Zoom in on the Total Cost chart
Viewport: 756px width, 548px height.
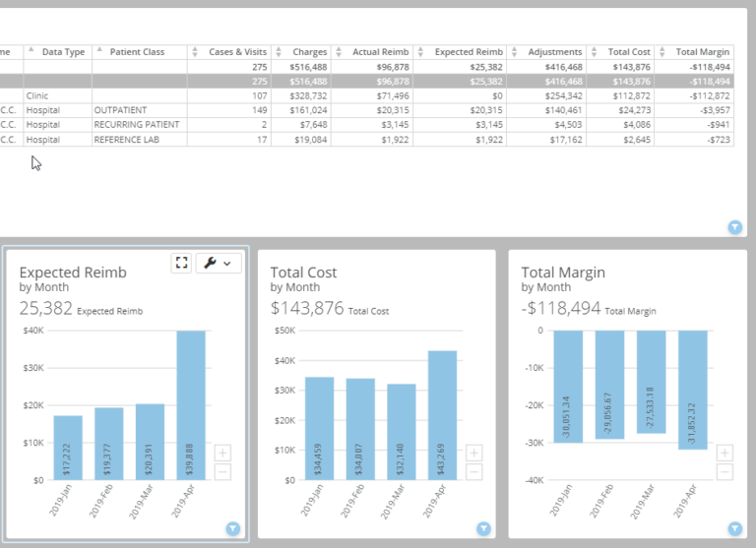point(474,453)
